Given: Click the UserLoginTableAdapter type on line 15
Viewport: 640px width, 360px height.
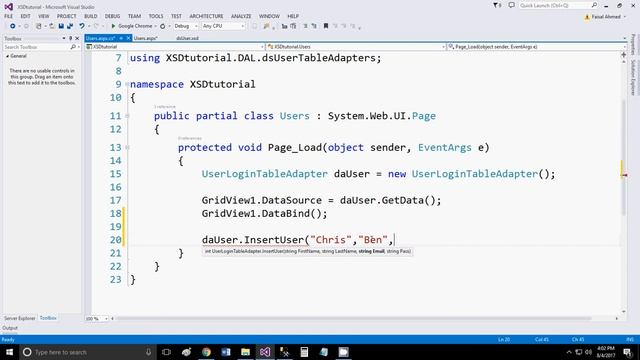Looking at the screenshot, I should pos(264,174).
